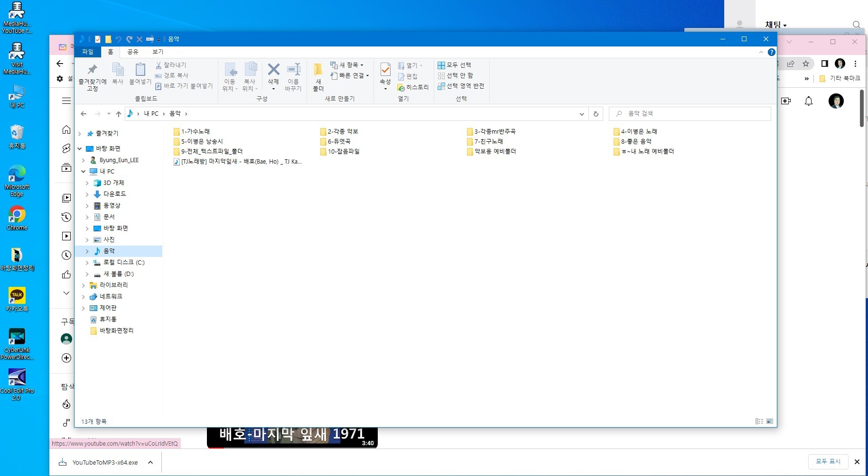The width and height of the screenshot is (868, 476).
Task: Select the 4-이병은 노래 folder
Action: coord(635,131)
